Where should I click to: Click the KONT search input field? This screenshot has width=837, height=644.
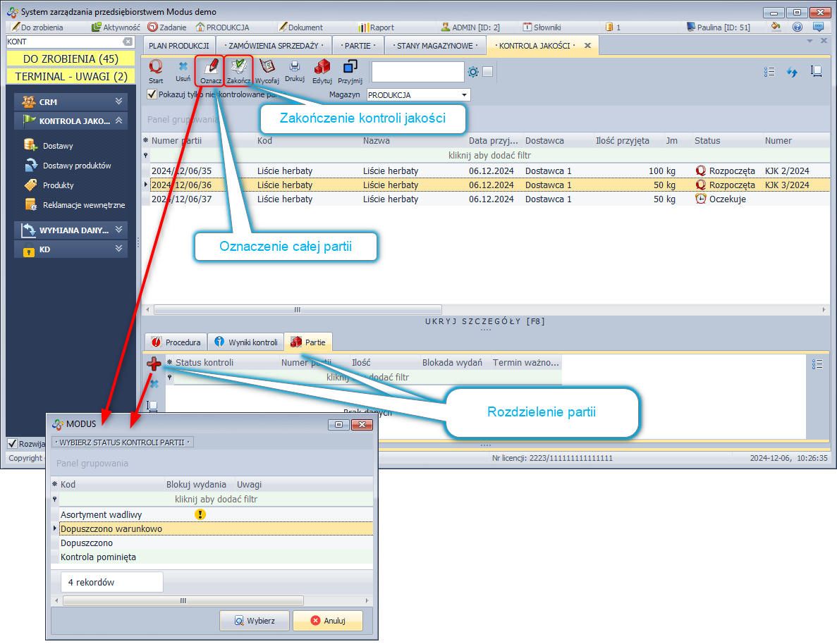click(63, 42)
